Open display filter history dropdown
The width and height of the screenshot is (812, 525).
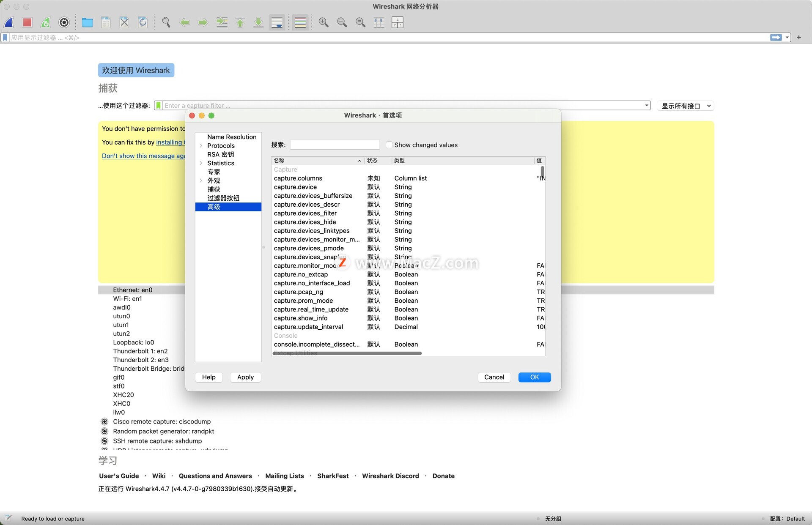[787, 38]
